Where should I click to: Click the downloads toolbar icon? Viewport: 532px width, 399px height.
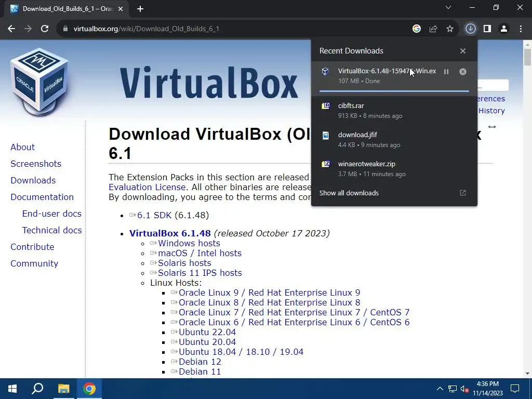470,29
